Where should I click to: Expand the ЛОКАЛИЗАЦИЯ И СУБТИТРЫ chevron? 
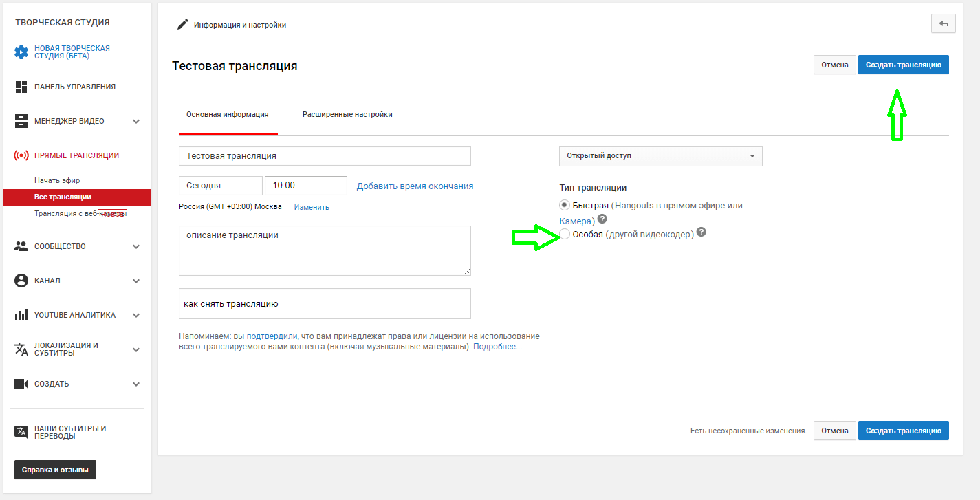(x=136, y=350)
